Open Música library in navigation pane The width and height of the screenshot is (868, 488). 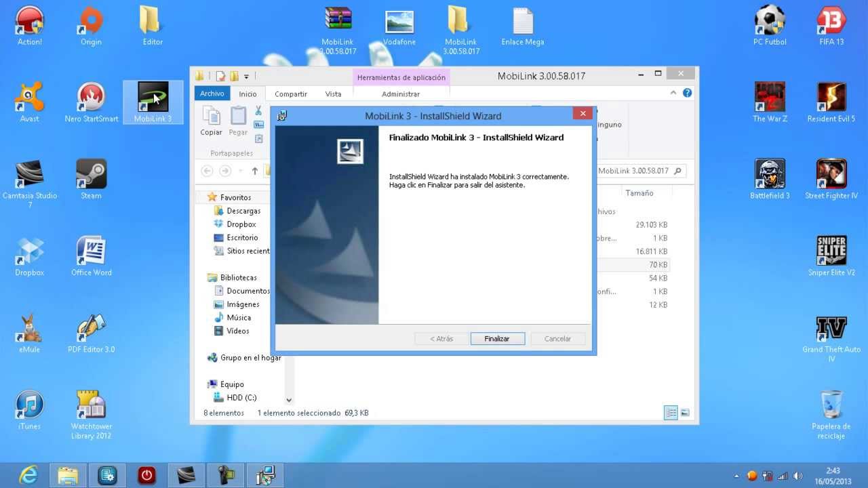tap(239, 317)
